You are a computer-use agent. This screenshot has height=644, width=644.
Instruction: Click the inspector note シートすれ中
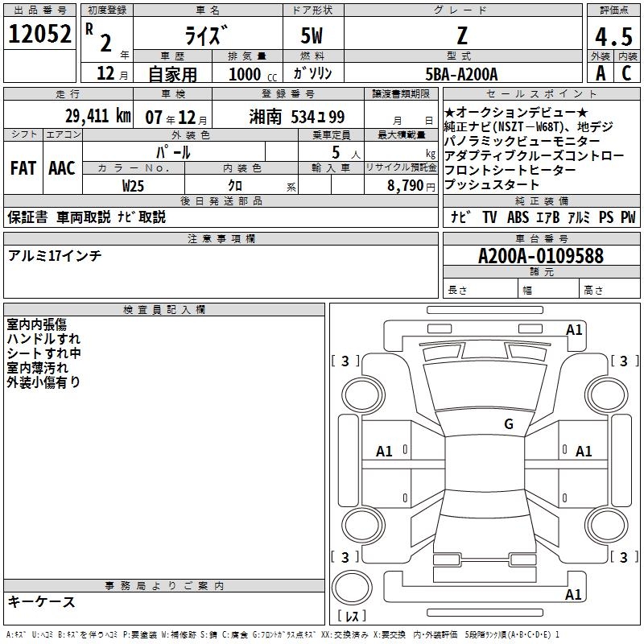[x=43, y=353]
